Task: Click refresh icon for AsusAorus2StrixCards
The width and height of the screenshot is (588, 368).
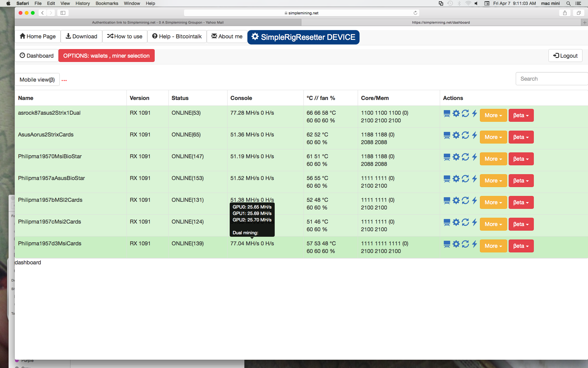Action: 465,135
